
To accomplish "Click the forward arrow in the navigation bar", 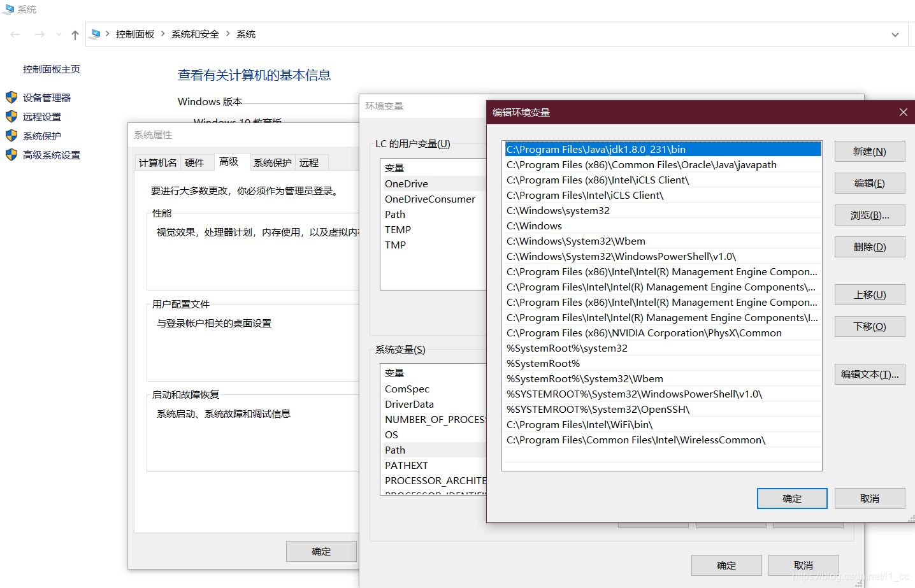I will (40, 34).
